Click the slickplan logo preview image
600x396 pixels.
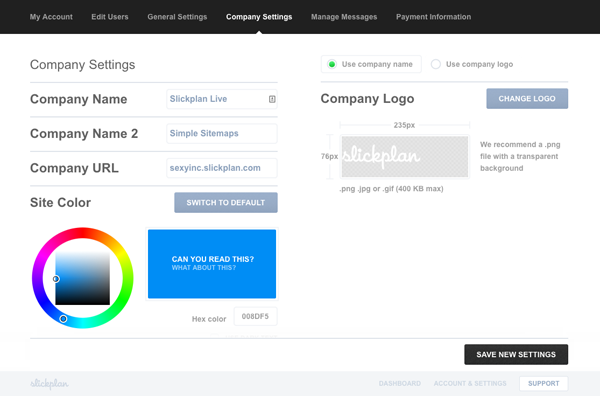pos(404,156)
